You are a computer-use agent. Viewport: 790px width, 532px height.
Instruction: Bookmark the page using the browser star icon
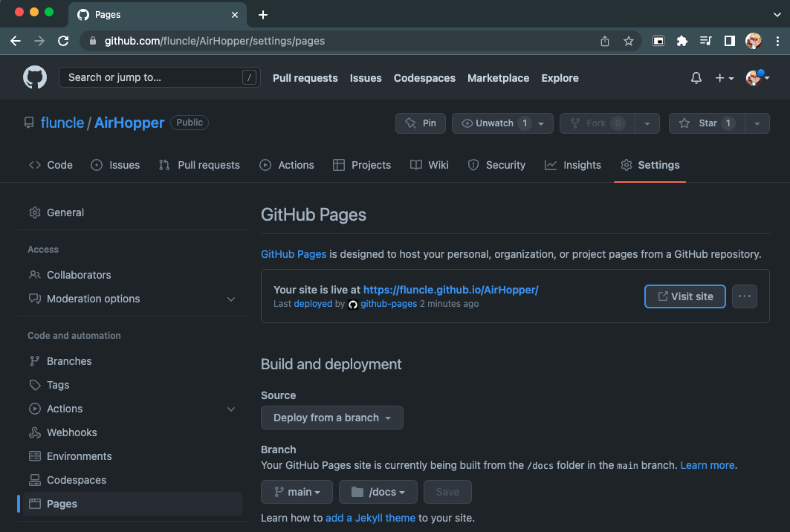coord(629,41)
